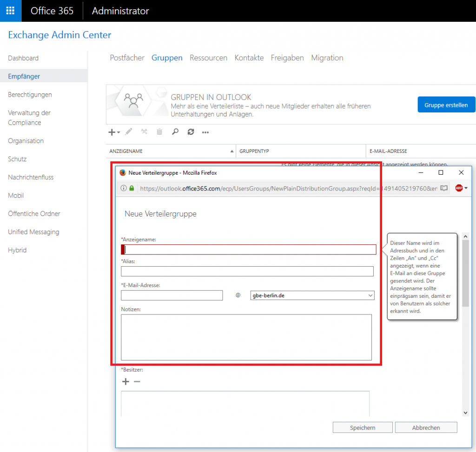The height and width of the screenshot is (452, 476).
Task: Click the Firefox icon in the popup title bar
Action: (x=123, y=173)
